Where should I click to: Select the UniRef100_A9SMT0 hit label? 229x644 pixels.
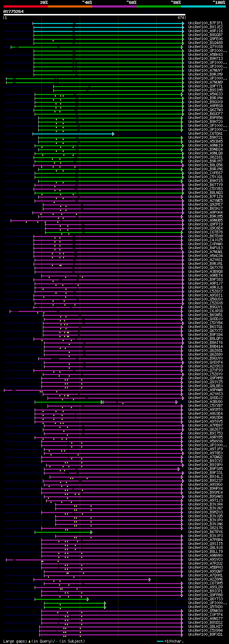coord(205,410)
